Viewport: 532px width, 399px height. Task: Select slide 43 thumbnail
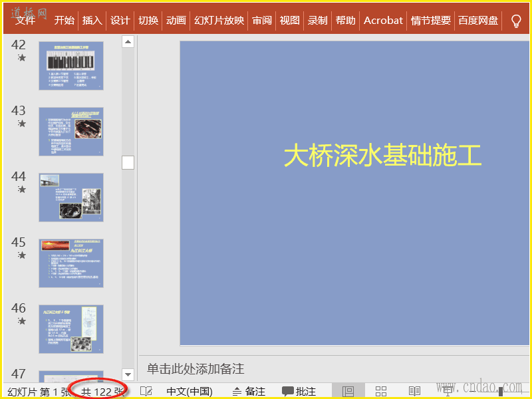pos(71,132)
